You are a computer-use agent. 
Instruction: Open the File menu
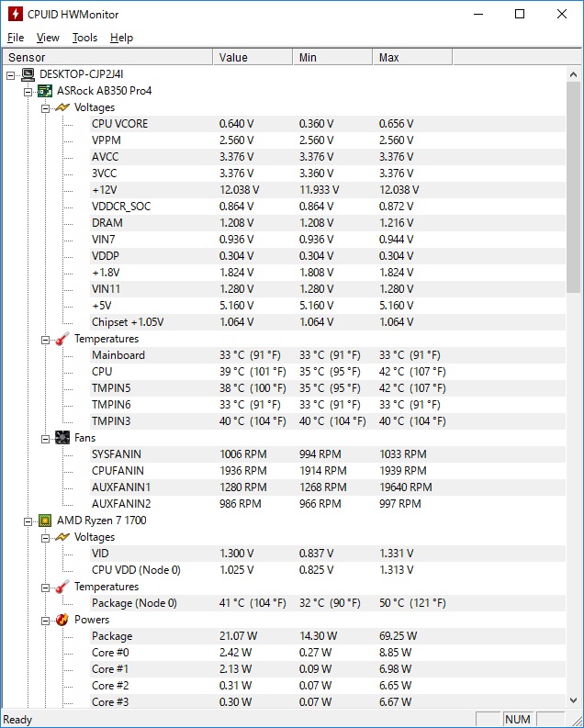(x=16, y=38)
